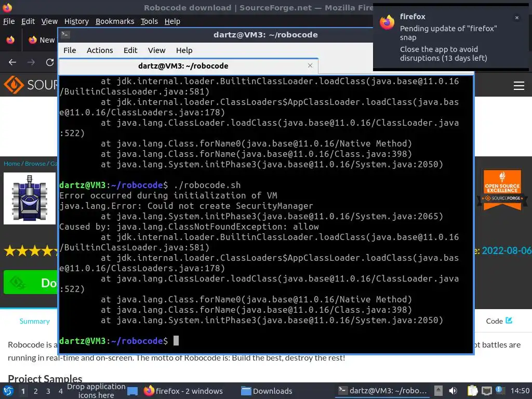The width and height of the screenshot is (532, 399).
Task: Switch to workspace 3
Action: click(48, 391)
